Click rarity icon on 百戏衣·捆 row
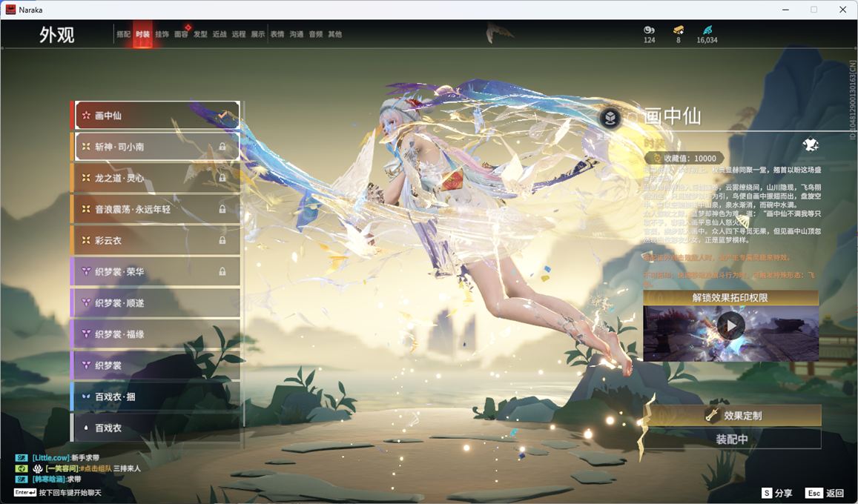Image resolution: width=858 pixels, height=504 pixels. (86, 397)
